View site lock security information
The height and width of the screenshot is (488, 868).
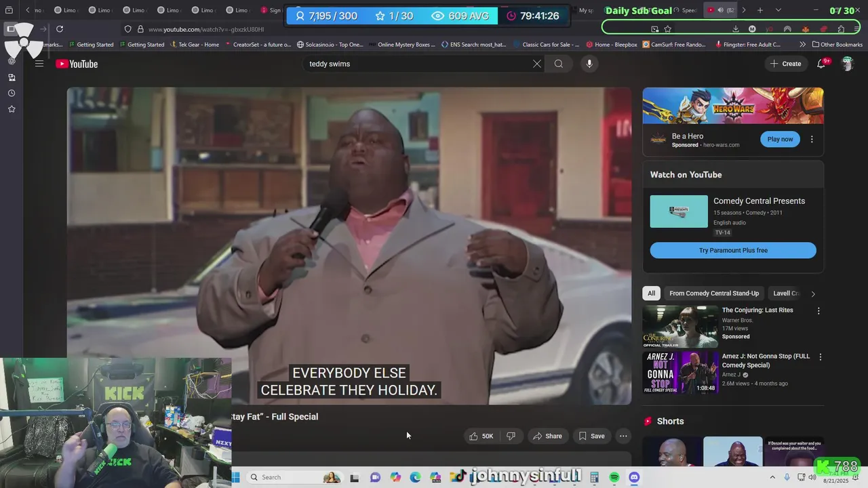coord(140,29)
